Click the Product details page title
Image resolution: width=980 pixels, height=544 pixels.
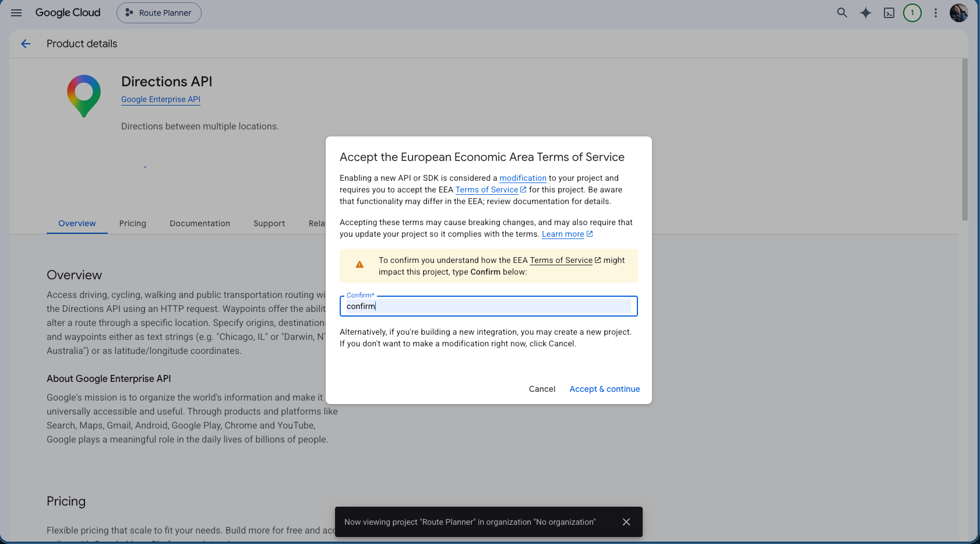click(x=82, y=44)
